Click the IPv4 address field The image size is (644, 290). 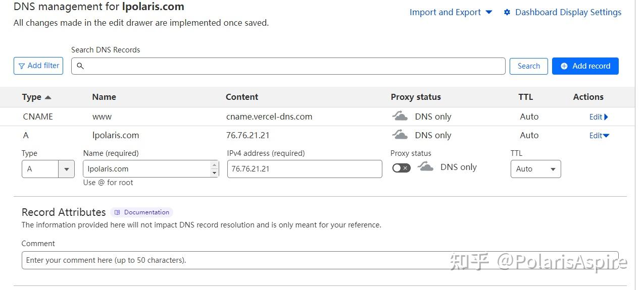click(304, 169)
